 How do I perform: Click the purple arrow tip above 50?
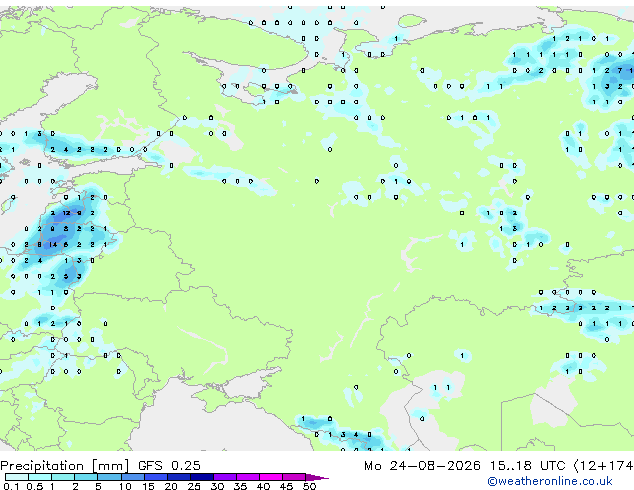(317, 477)
